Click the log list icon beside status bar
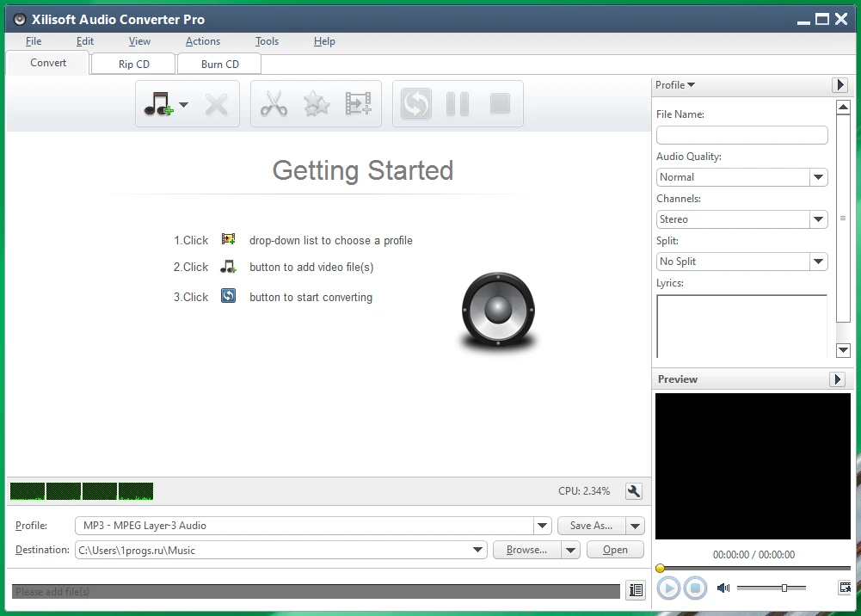This screenshot has height=616, width=861. 636,590
